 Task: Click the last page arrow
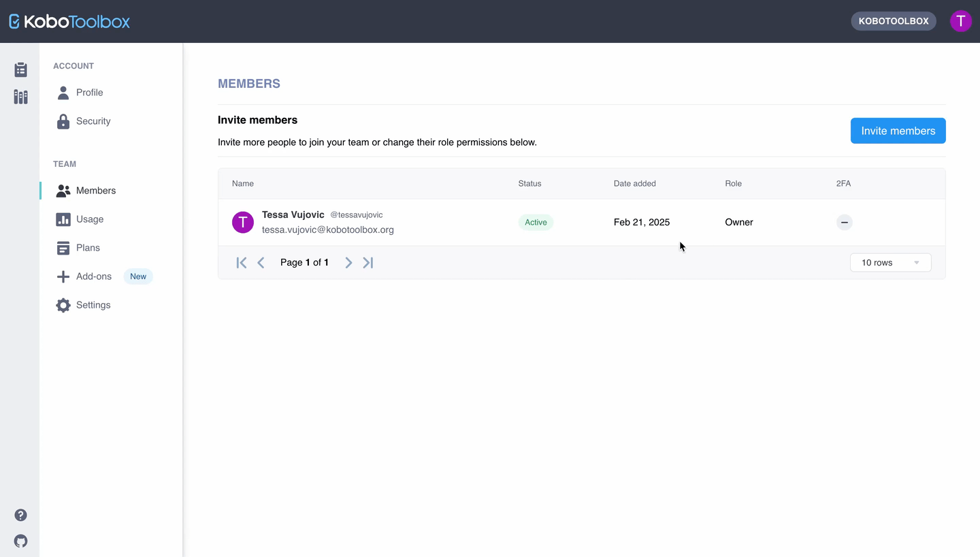pyautogui.click(x=367, y=262)
